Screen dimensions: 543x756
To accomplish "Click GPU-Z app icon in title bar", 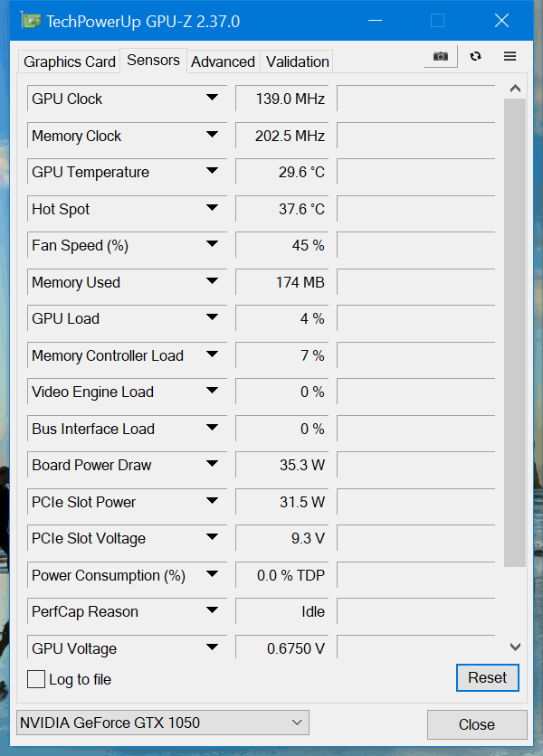I will 30,21.
